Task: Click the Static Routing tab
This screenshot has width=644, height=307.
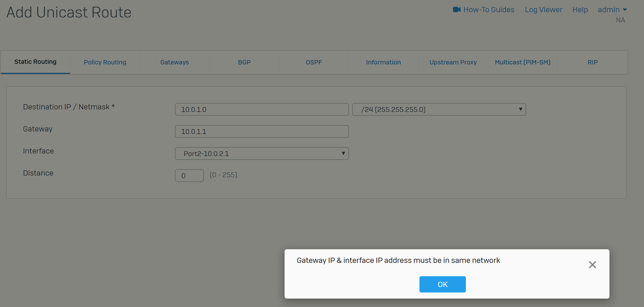Action: click(35, 62)
